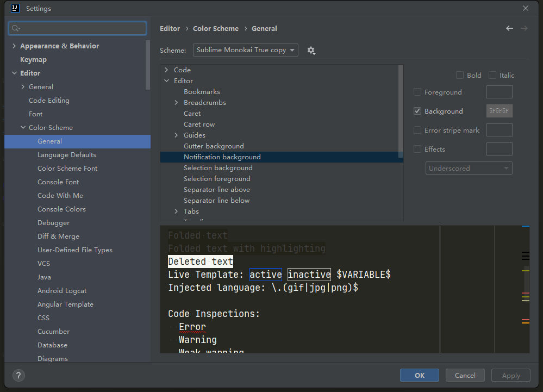Select Caret row in the color list
The image size is (543, 392).
coord(199,125)
